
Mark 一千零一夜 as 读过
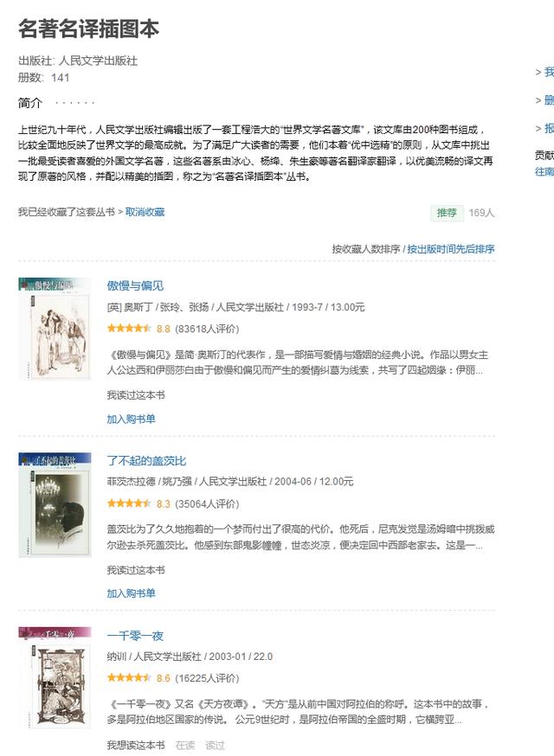pos(215,745)
